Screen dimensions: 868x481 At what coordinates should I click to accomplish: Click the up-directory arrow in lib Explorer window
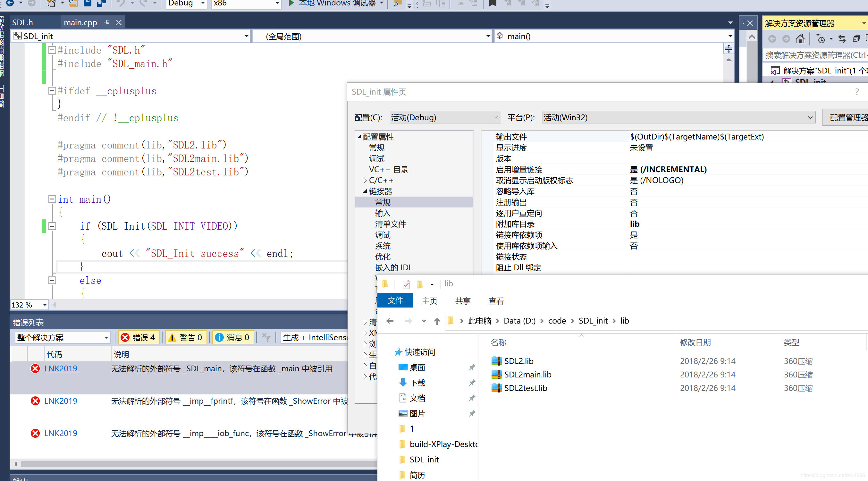[437, 321]
